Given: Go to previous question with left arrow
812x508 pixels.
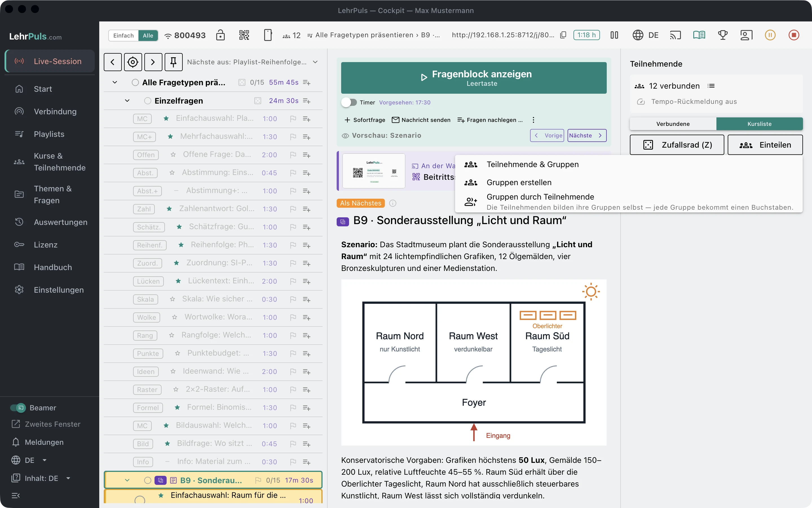Looking at the screenshot, I should pos(113,62).
